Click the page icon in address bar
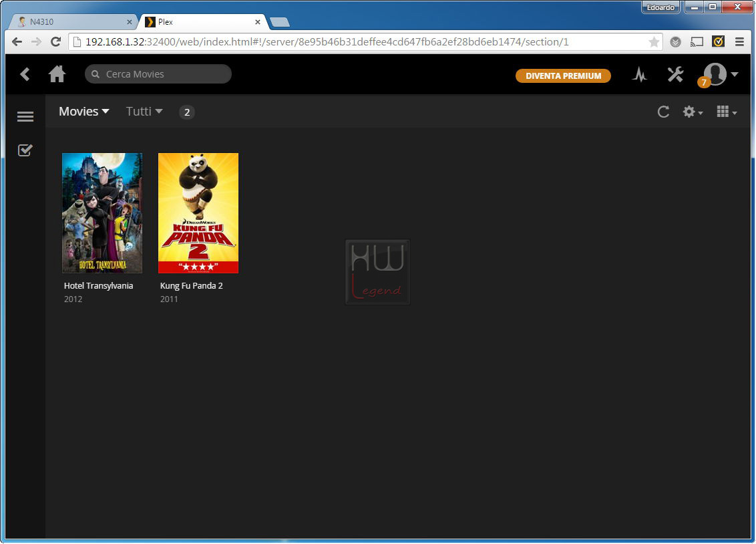756x544 pixels. pyautogui.click(x=77, y=42)
